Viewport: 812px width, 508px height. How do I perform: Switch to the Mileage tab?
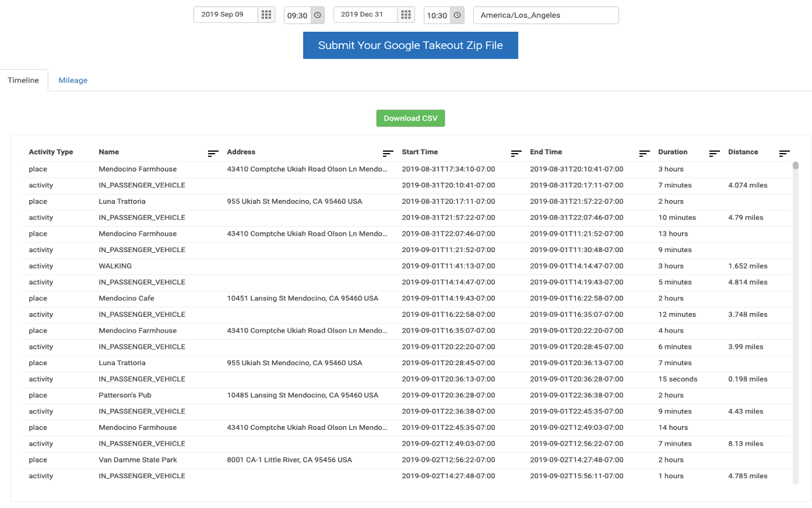(x=72, y=80)
